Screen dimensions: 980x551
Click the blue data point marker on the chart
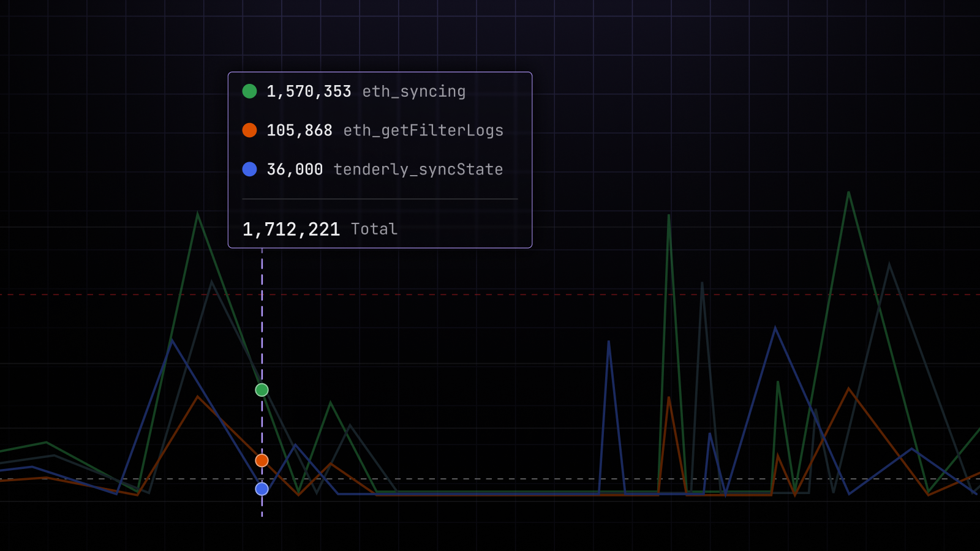click(262, 487)
